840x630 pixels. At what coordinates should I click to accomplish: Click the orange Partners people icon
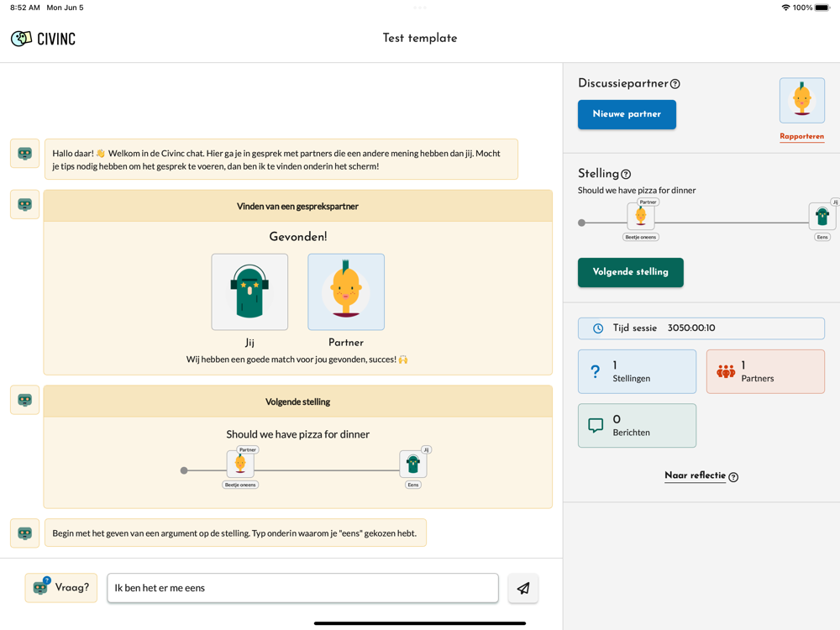click(x=726, y=371)
